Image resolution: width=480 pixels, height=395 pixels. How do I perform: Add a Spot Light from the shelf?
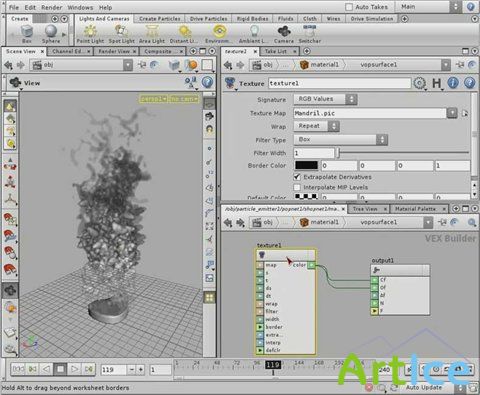coord(122,35)
